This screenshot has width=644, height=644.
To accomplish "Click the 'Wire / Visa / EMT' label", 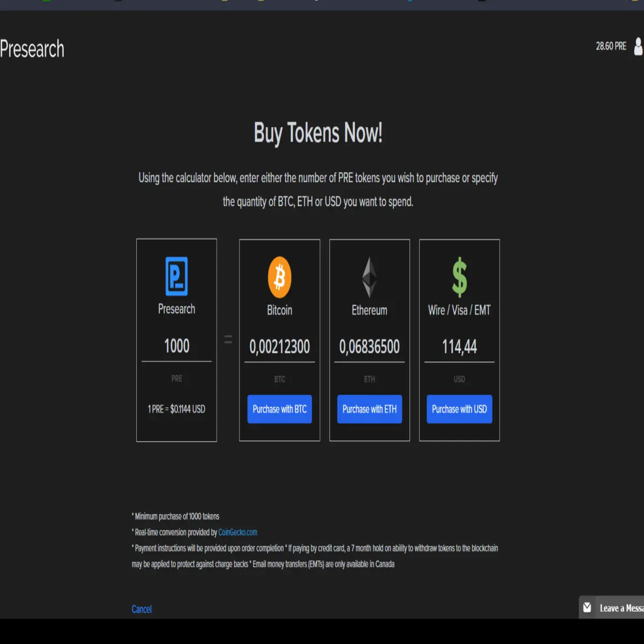I will tap(459, 310).
